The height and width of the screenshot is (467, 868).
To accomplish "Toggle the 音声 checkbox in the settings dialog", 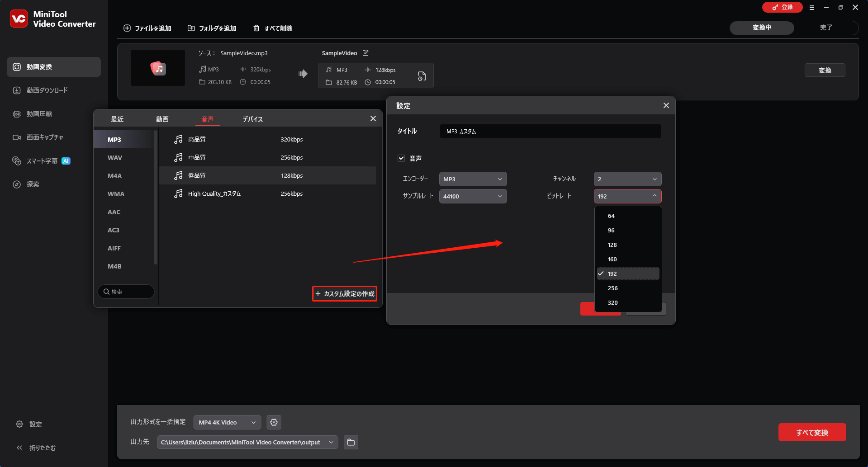I will (x=401, y=158).
